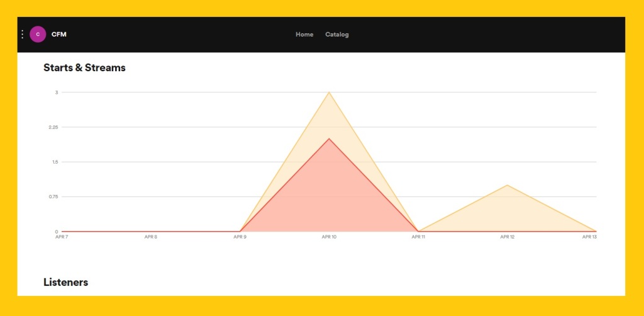
Task: Click the Listeners section heading
Action: [x=65, y=282]
